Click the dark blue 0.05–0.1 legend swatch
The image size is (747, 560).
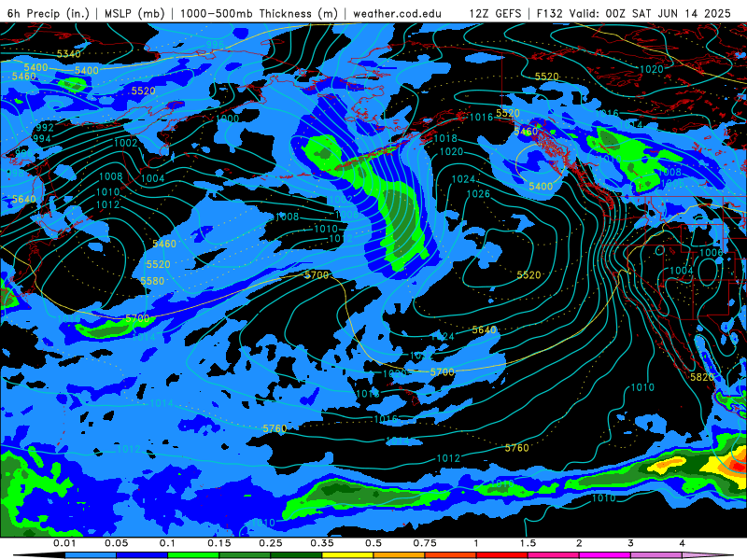pyautogui.click(x=142, y=555)
